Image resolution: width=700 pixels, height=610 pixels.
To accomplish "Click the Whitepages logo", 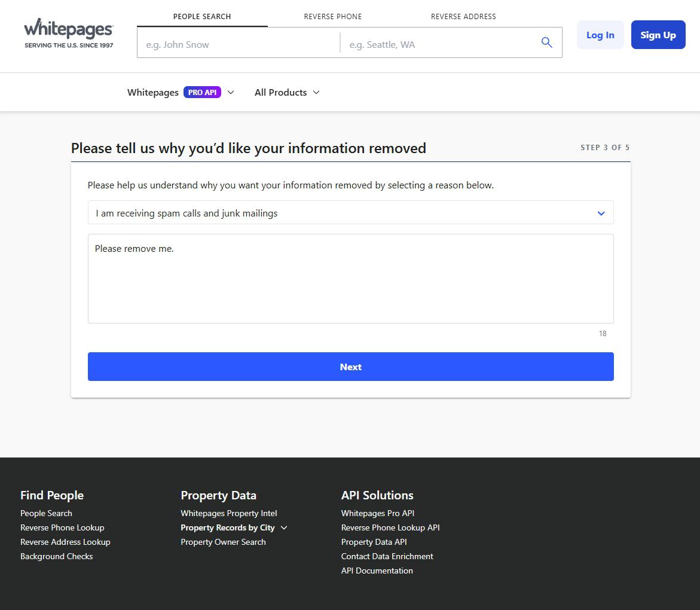I will (x=69, y=33).
